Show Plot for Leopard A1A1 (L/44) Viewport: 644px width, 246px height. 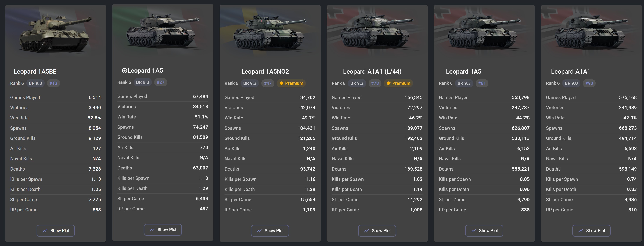point(377,230)
